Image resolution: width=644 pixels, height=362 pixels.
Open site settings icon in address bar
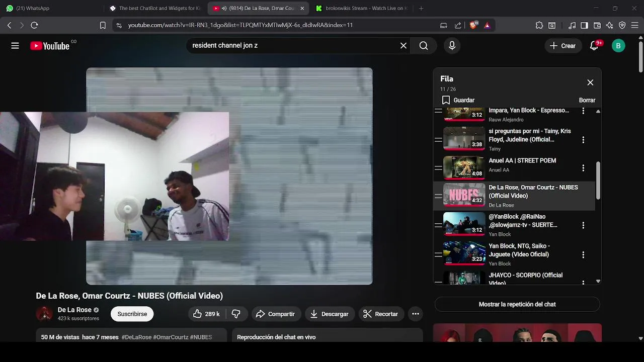click(x=119, y=25)
